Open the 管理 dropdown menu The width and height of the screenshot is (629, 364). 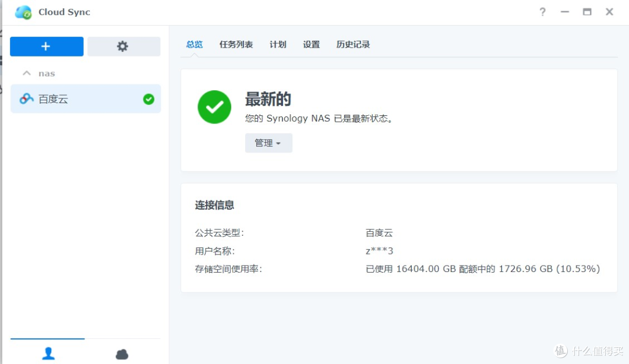tap(268, 143)
